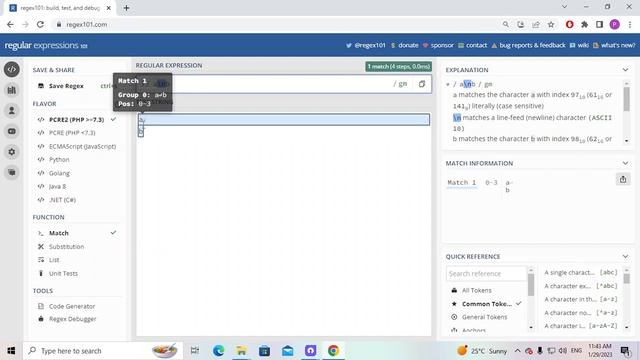
Task: Open the browser extensions puzzle icon
Action: [x=584, y=24]
